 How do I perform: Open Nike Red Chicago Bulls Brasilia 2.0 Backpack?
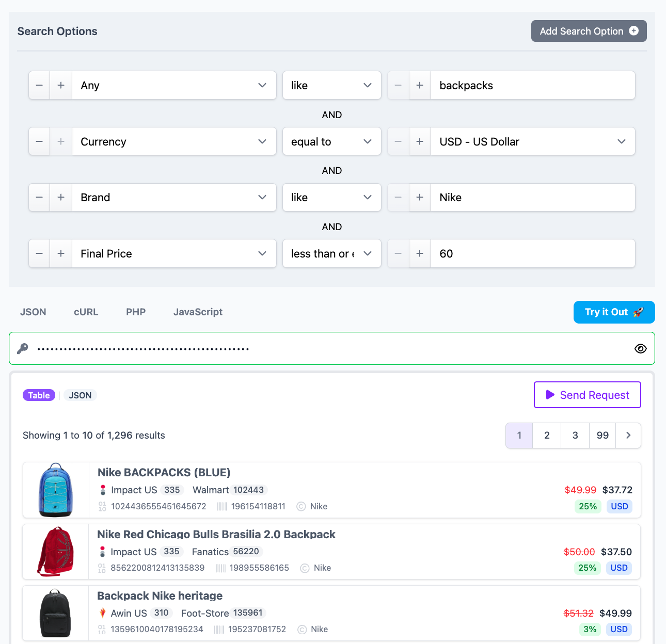tap(216, 534)
